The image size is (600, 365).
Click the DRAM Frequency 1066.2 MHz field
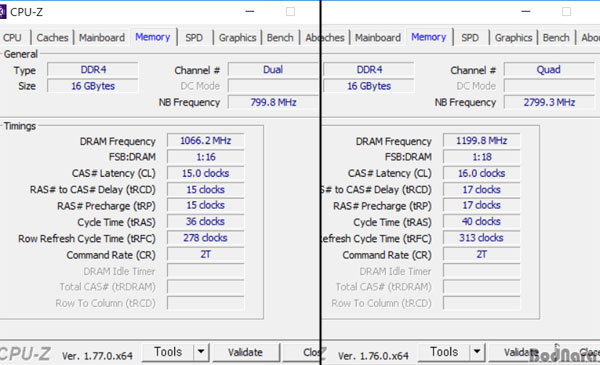pos(205,140)
